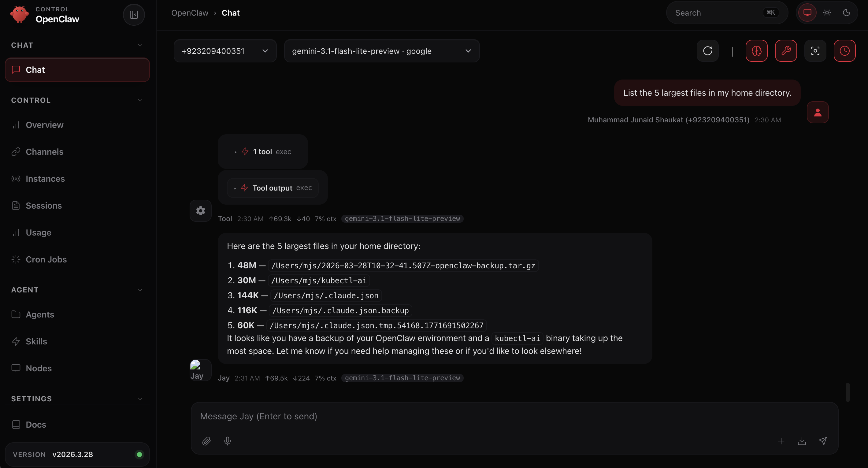The height and width of the screenshot is (468, 868).
Task: Start voice input with the microphone icon
Action: pos(228,441)
